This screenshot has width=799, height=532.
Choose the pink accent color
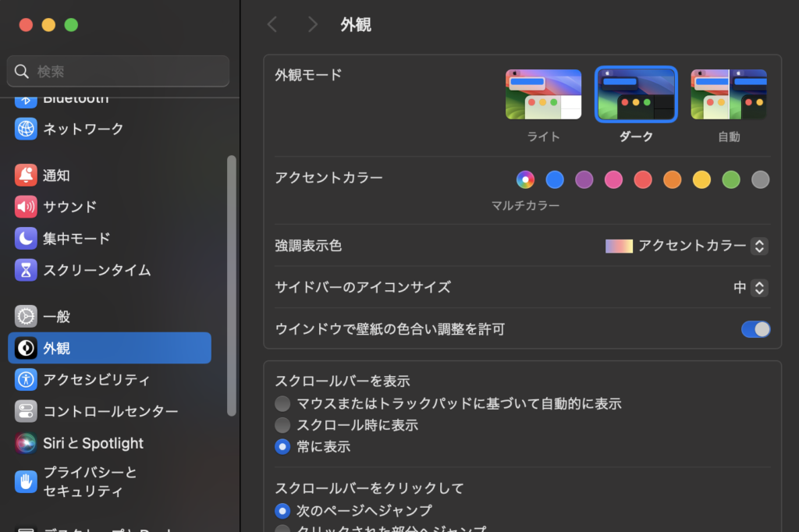click(613, 179)
